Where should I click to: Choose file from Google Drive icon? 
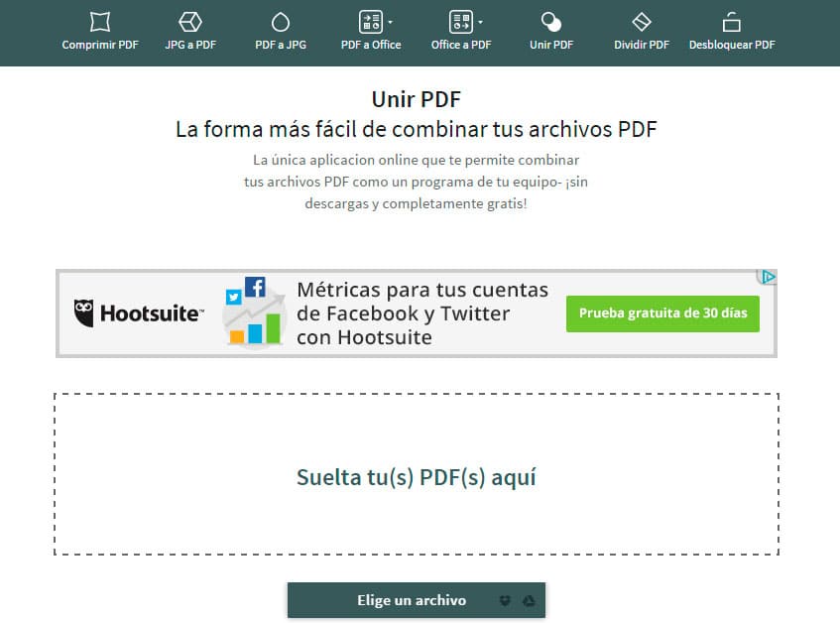[x=529, y=600]
